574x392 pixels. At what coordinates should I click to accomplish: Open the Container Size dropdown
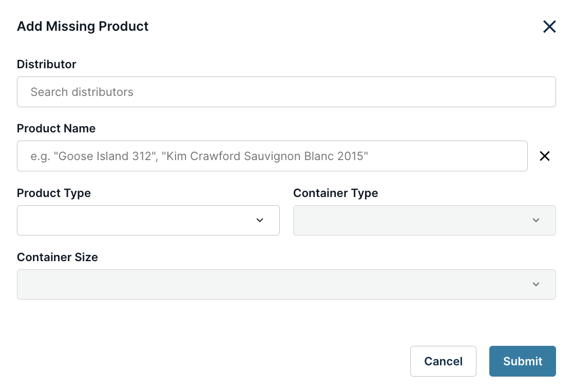pos(286,284)
